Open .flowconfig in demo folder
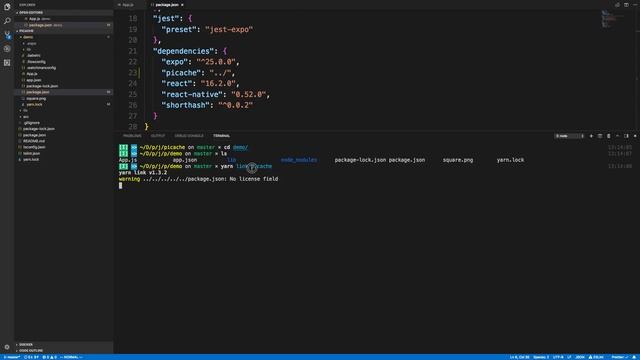 click(36, 62)
